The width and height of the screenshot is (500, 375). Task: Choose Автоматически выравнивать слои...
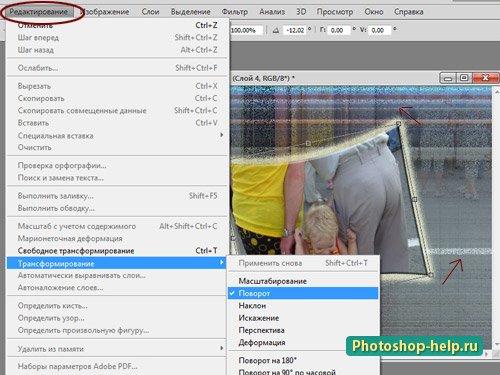117,275
